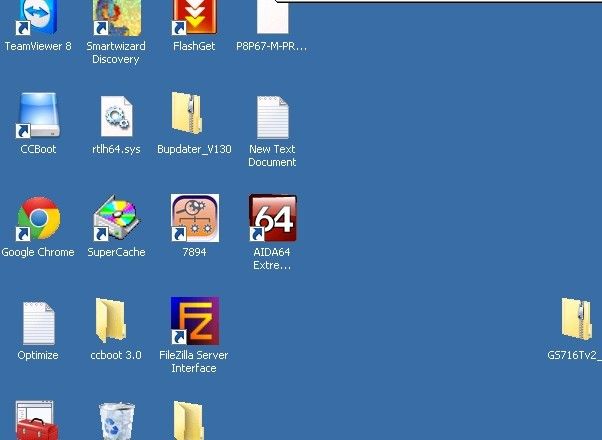602x440 pixels.
Task: Select the Optimize text file icon
Action: pos(38,323)
